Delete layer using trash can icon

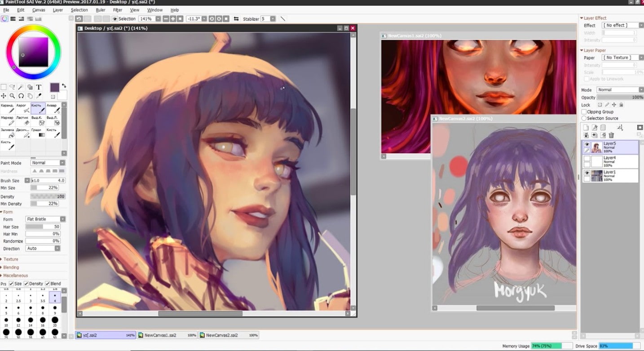tap(611, 135)
